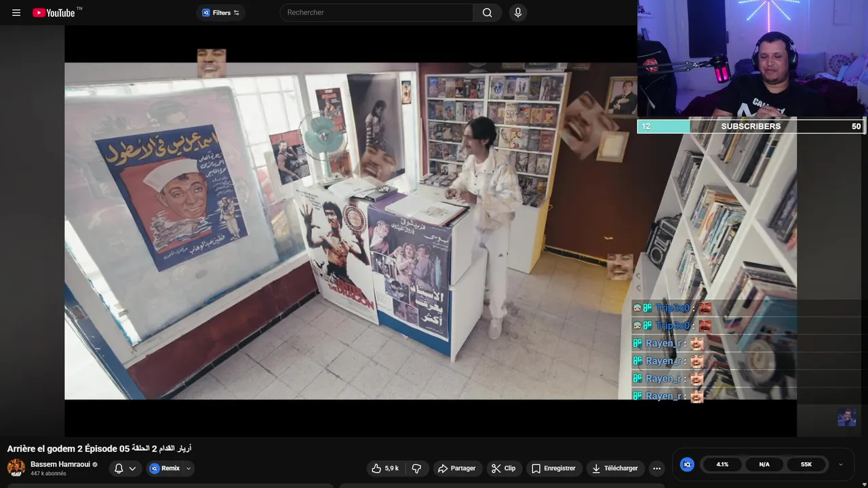
Task: Expand the notification bell dropdown arrow
Action: pyautogui.click(x=132, y=468)
